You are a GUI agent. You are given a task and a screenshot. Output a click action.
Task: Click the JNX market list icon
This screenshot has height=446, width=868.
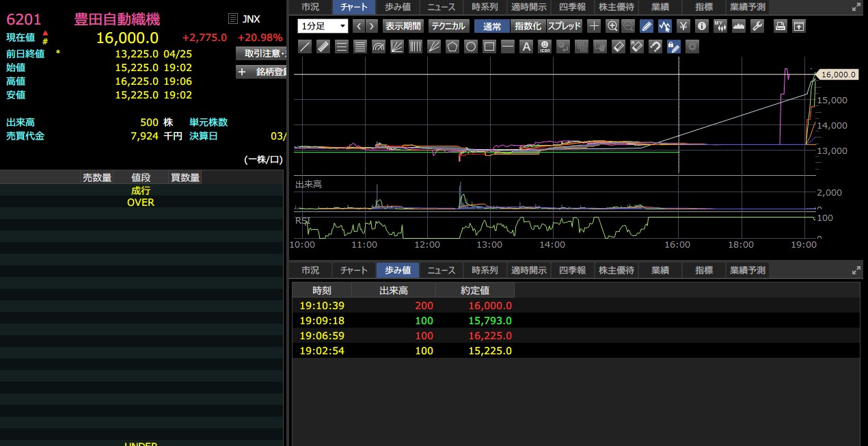click(233, 19)
